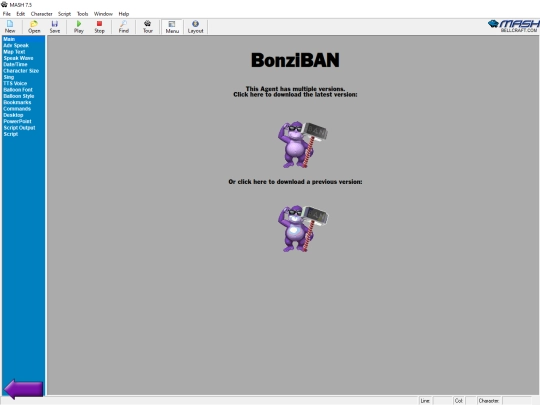Open the Sing sidebar page
This screenshot has width=540, height=405.
pos(9,77)
